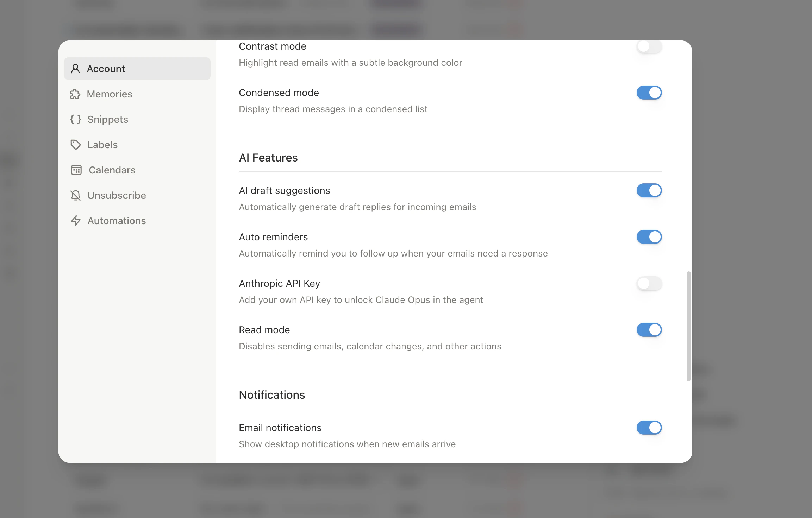Click the muted bell Unsubscribe icon

click(x=76, y=195)
